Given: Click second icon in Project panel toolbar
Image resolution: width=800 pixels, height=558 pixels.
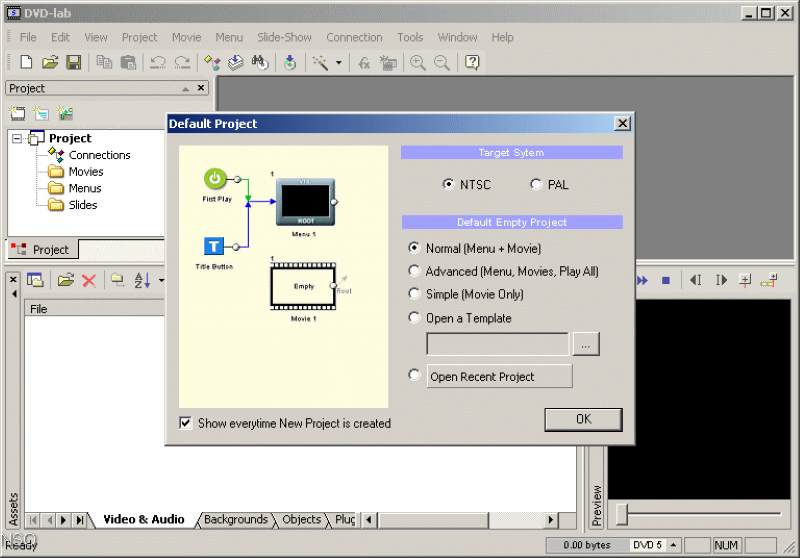Looking at the screenshot, I should tap(41, 113).
